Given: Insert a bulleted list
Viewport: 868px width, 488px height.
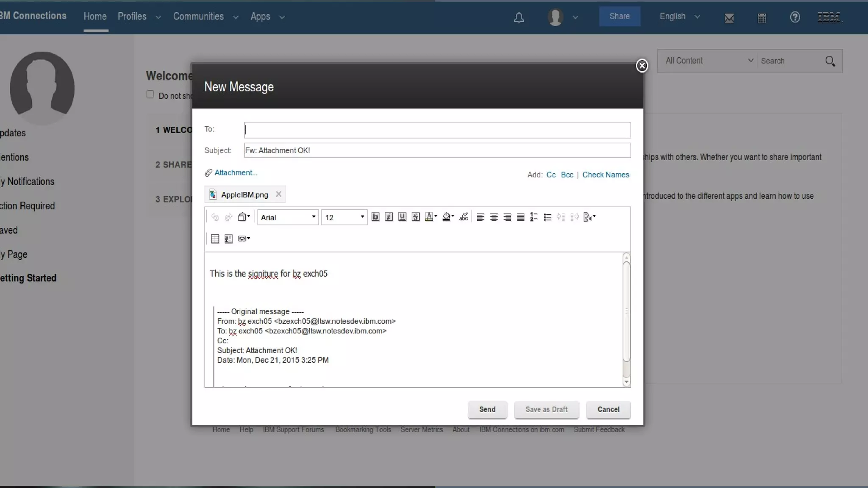Looking at the screenshot, I should (x=548, y=217).
